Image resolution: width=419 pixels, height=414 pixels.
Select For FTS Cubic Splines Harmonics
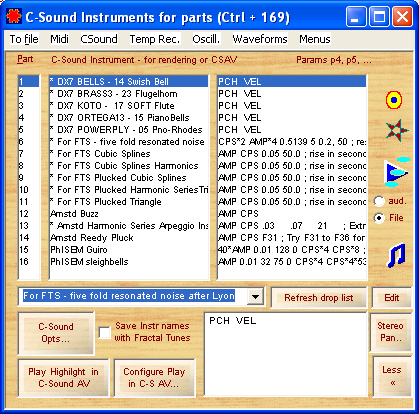(x=129, y=166)
